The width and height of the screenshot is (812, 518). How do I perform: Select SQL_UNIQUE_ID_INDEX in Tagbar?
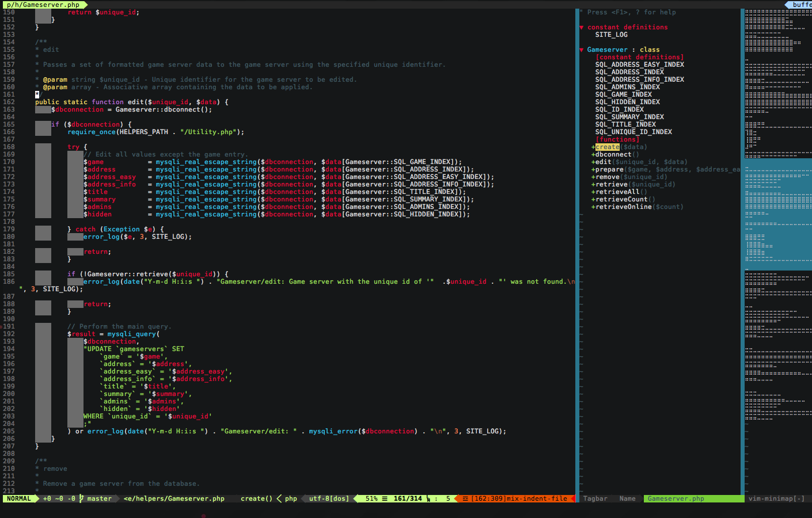click(633, 132)
